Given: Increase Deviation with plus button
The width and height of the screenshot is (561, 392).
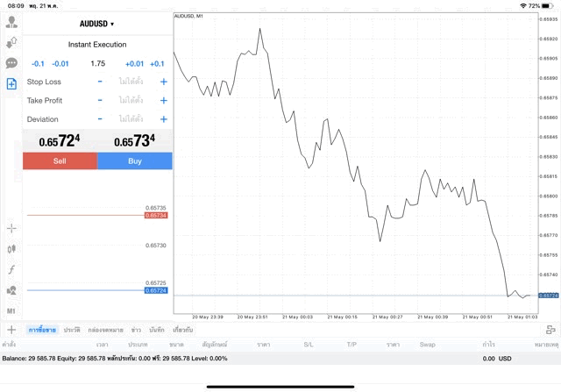Looking at the screenshot, I should pos(163,119).
